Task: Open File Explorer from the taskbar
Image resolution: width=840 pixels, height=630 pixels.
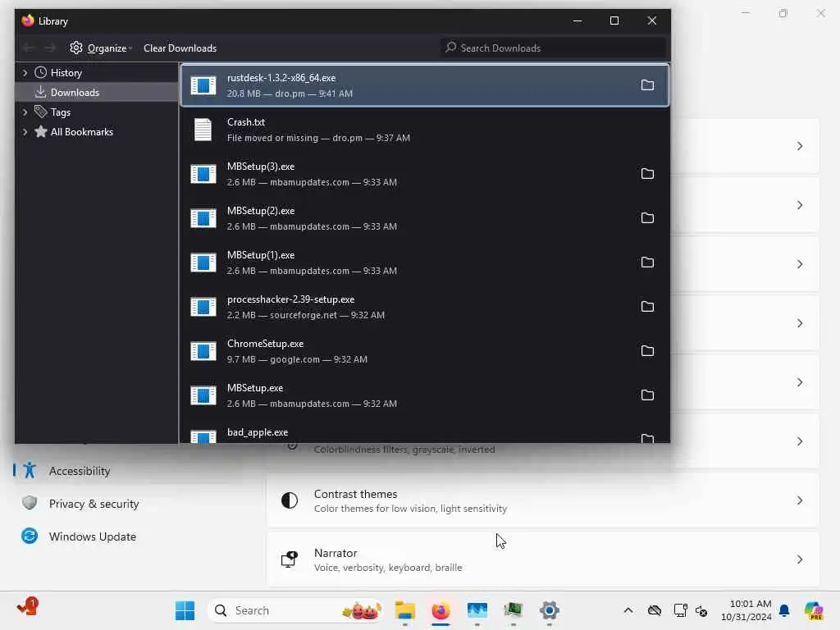Action: (x=405, y=610)
